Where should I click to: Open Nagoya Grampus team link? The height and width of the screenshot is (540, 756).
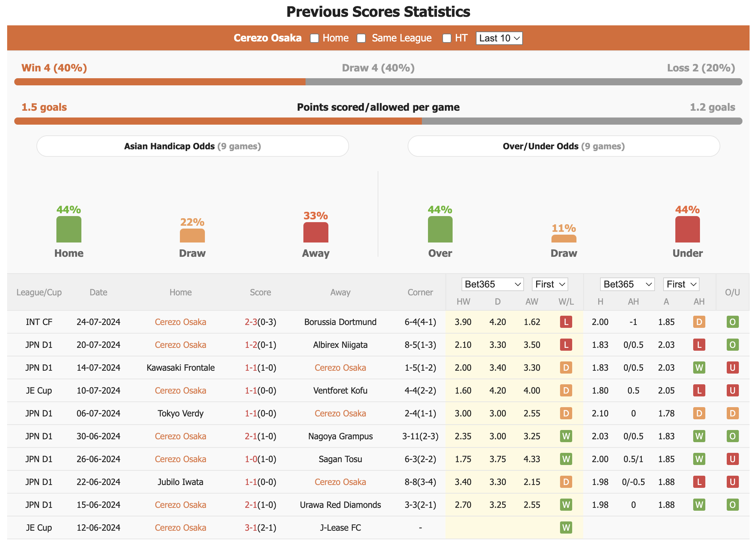(341, 436)
